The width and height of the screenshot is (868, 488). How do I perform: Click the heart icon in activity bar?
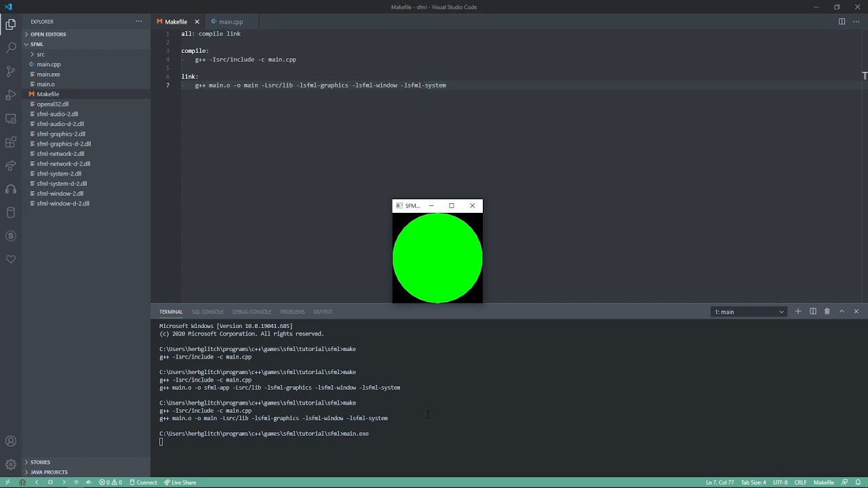pyautogui.click(x=11, y=260)
